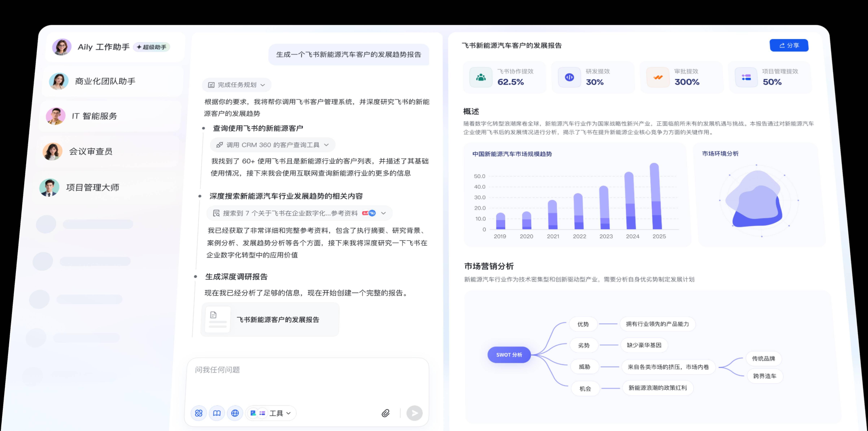Screen dimensions: 868x431
Task: Select the 威胁 node
Action: [x=584, y=367]
